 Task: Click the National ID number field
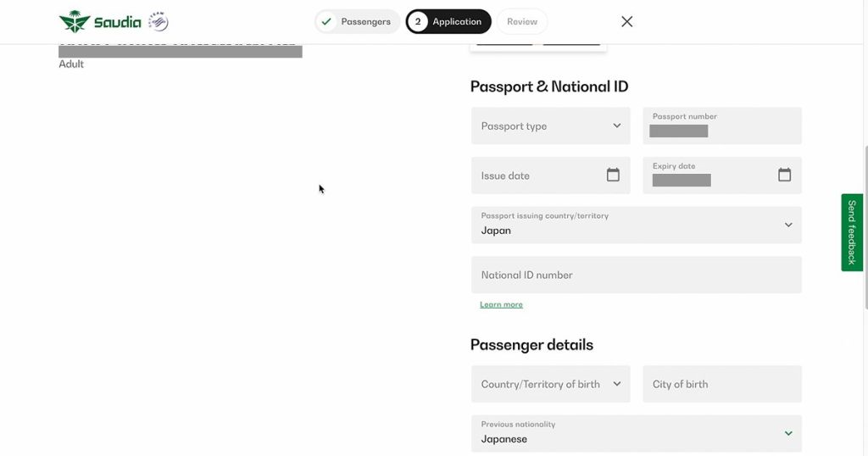[x=636, y=275]
